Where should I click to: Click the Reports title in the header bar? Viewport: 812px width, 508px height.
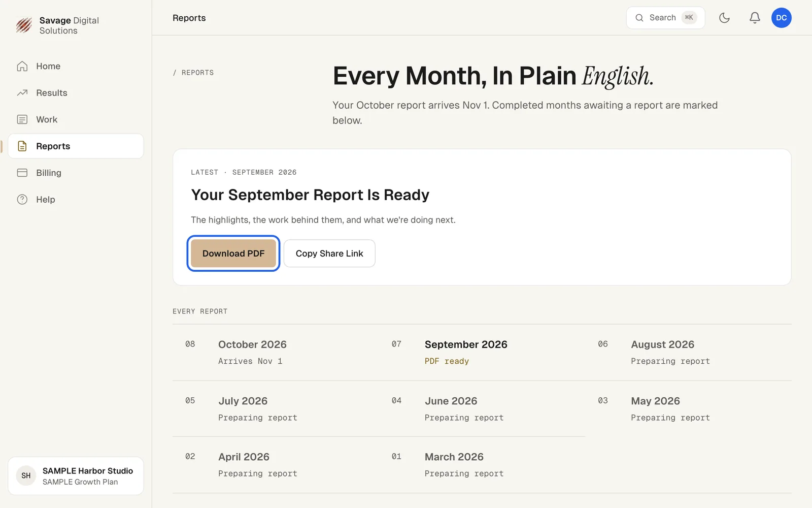click(x=189, y=18)
